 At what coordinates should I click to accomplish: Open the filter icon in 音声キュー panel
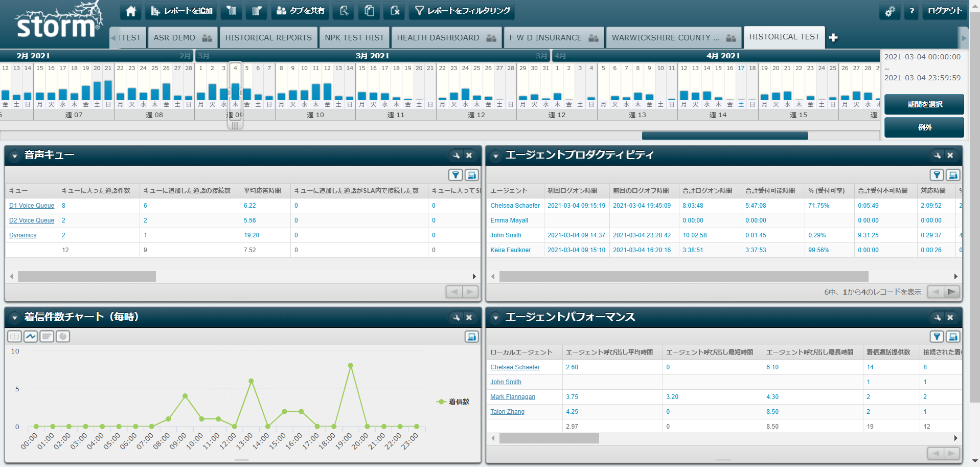tap(455, 175)
